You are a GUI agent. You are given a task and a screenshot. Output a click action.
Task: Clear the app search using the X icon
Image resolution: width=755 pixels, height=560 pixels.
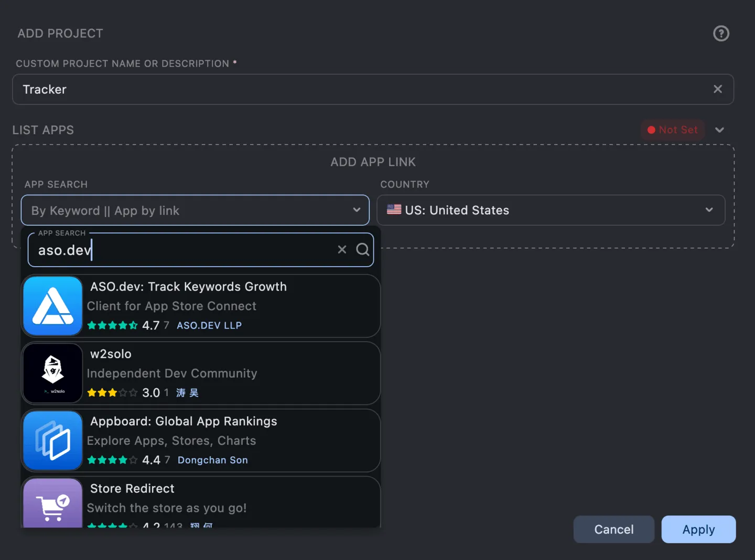coord(342,249)
